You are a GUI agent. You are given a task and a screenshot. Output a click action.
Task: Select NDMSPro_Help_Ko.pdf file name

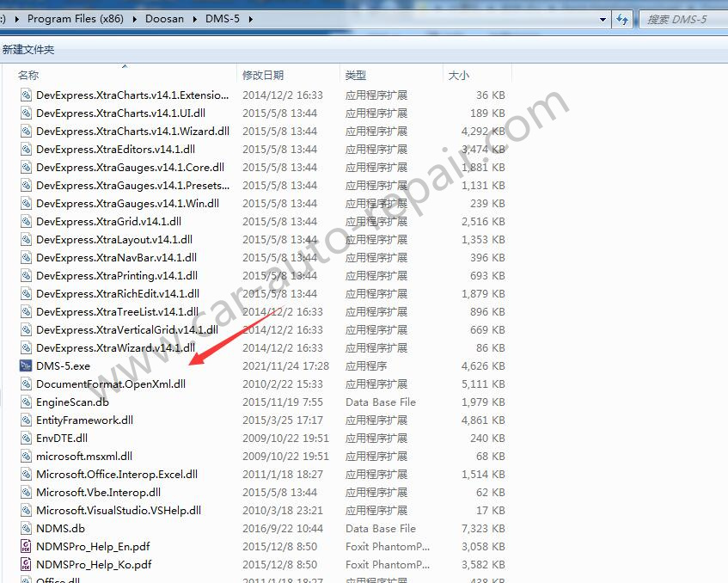94,565
